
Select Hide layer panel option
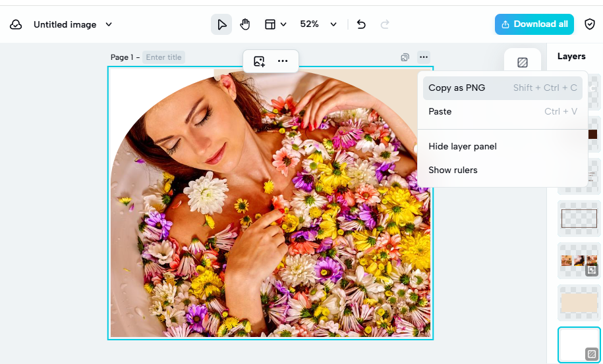tap(503, 147)
